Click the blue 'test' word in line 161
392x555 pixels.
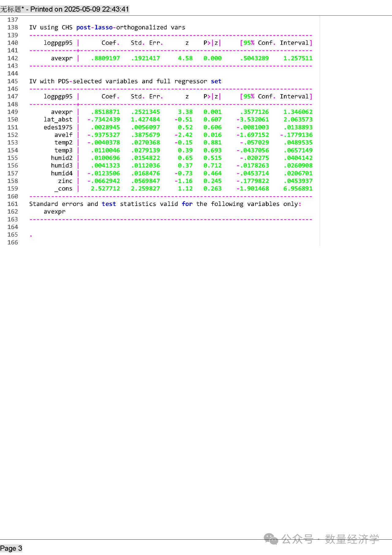coord(109,204)
